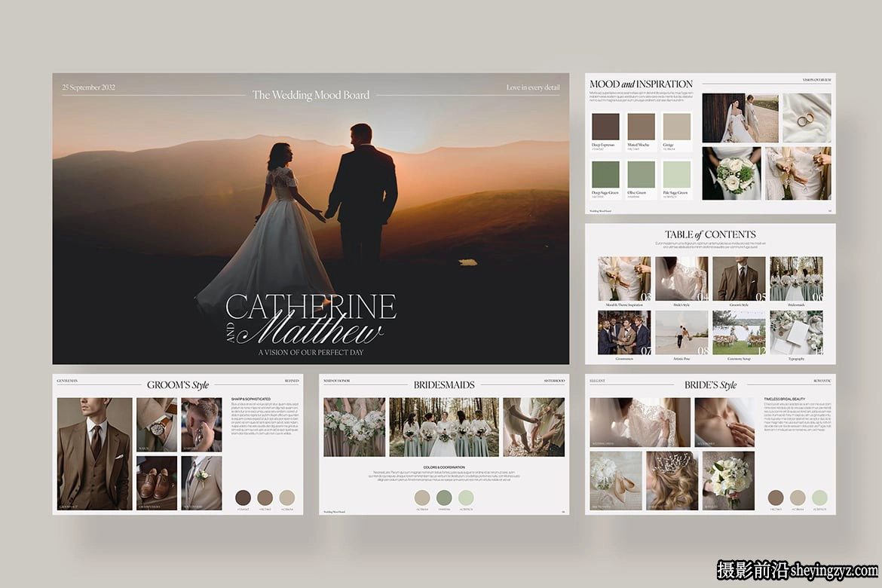
Task: Select the Olive Green swatch
Action: click(x=642, y=174)
